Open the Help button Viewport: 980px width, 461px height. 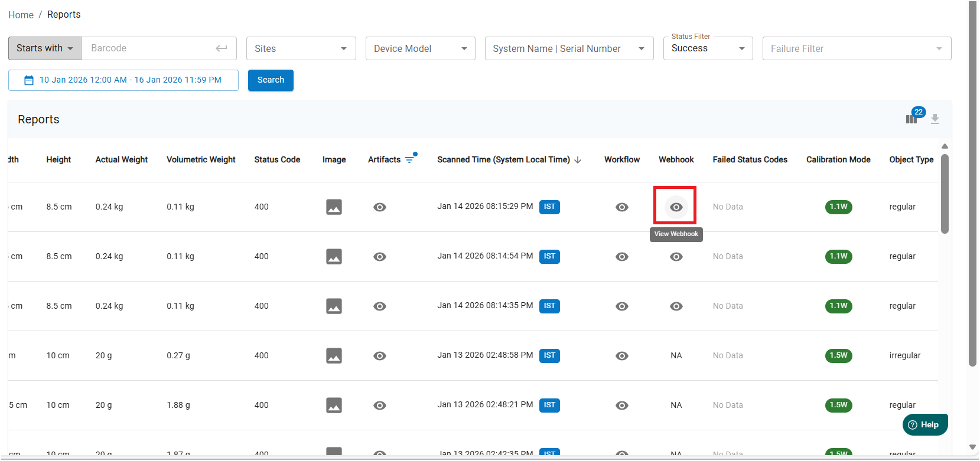(x=924, y=424)
